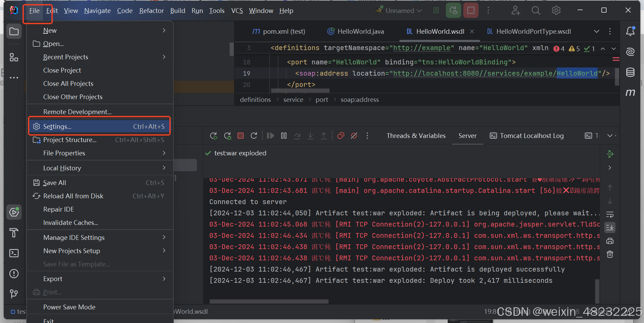The height and width of the screenshot is (323, 644).
Task: Click the Stop button in debug toolbar
Action: coord(241,136)
